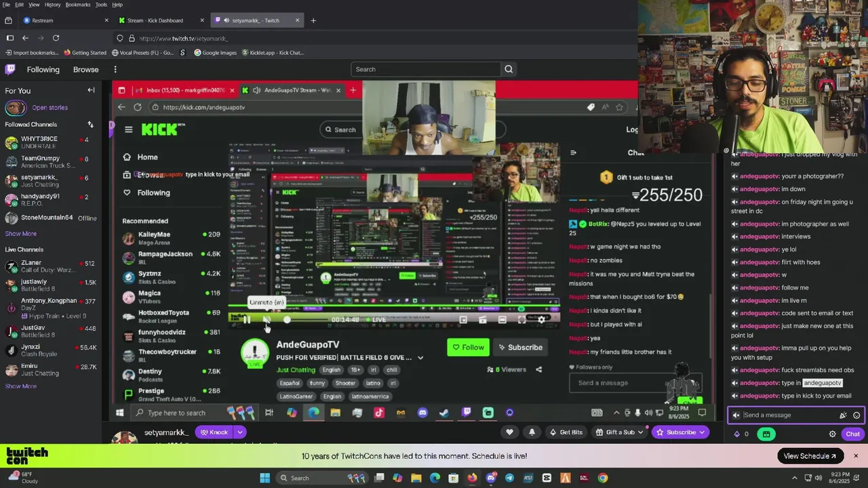Open the Firefox File menu
868x488 pixels.
[6, 4]
